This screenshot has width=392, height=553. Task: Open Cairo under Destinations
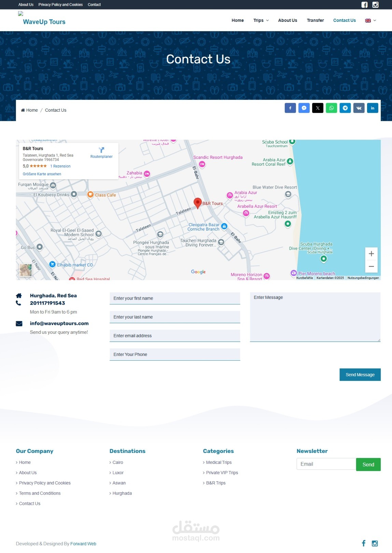pyautogui.click(x=118, y=462)
